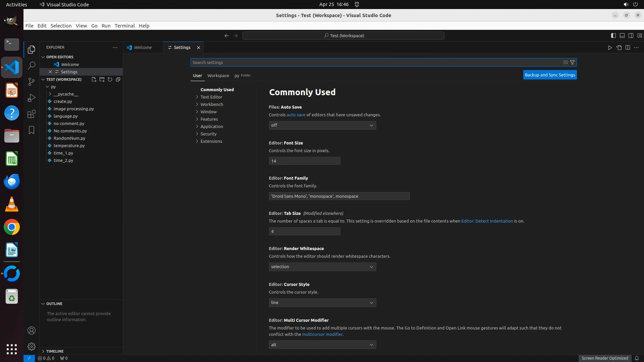The height and width of the screenshot is (362, 644).
Task: Click Backup and Sync Settings button
Action: pyautogui.click(x=550, y=75)
